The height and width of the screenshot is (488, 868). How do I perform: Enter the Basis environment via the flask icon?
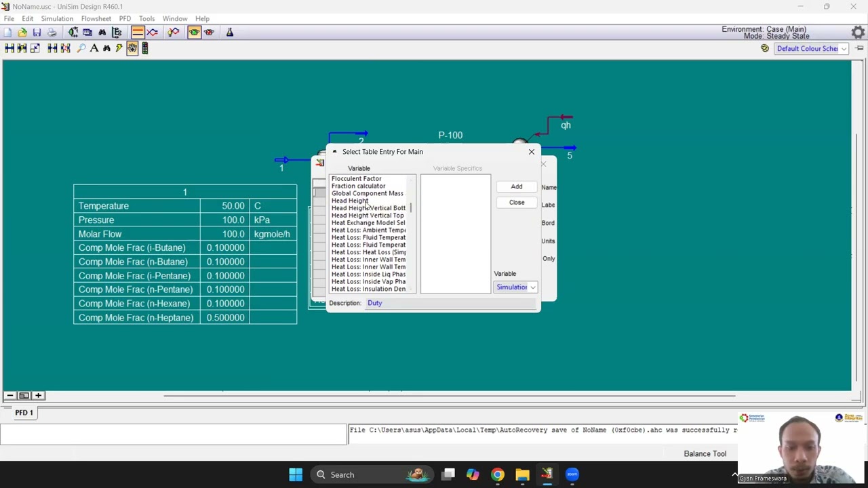230,33
